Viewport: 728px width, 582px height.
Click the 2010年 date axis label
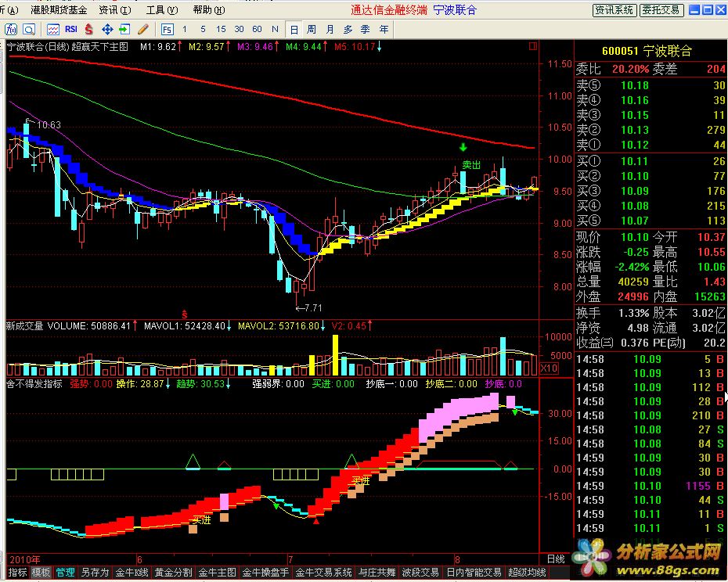24,559
